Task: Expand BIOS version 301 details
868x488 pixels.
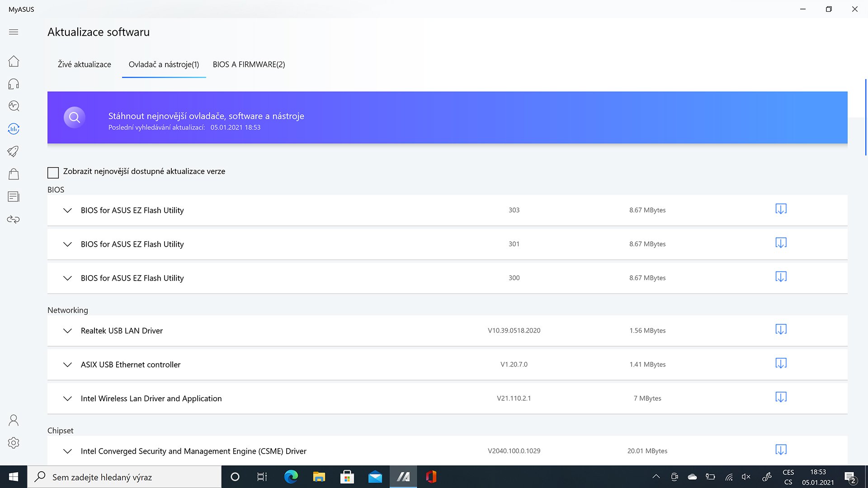Action: tap(67, 244)
